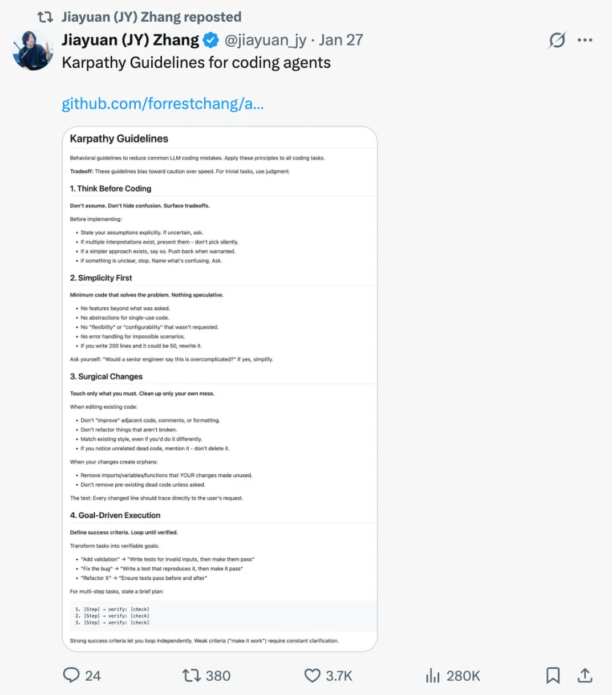Click the blue verified badge

click(x=211, y=40)
